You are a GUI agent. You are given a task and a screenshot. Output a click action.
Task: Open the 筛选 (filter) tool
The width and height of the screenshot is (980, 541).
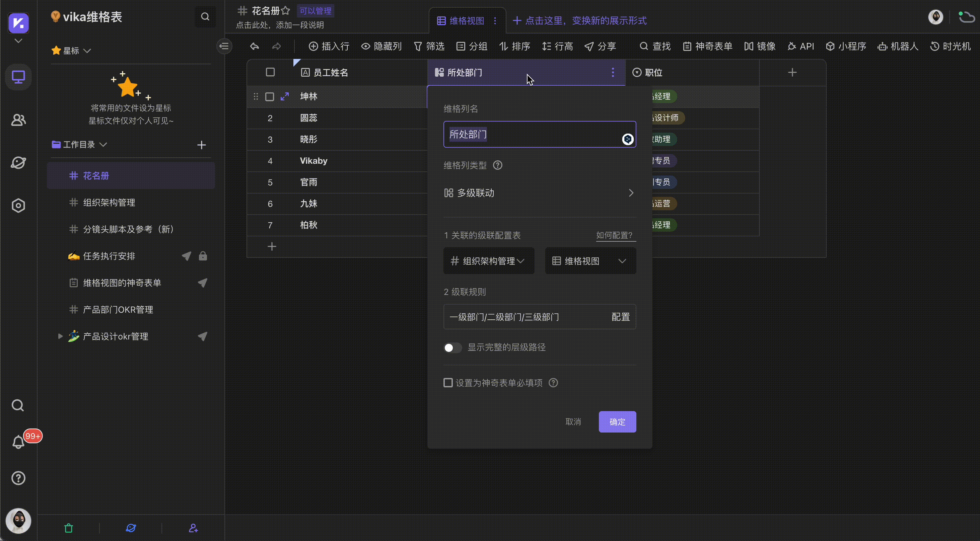point(429,46)
